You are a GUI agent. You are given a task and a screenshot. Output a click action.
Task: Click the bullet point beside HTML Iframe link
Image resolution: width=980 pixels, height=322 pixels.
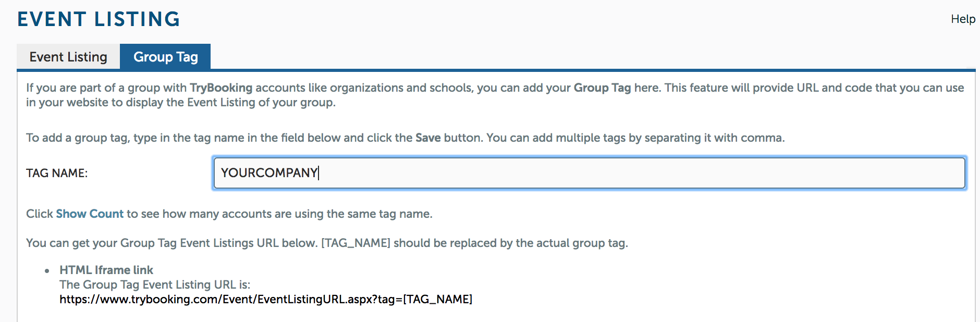pyautogui.click(x=47, y=270)
